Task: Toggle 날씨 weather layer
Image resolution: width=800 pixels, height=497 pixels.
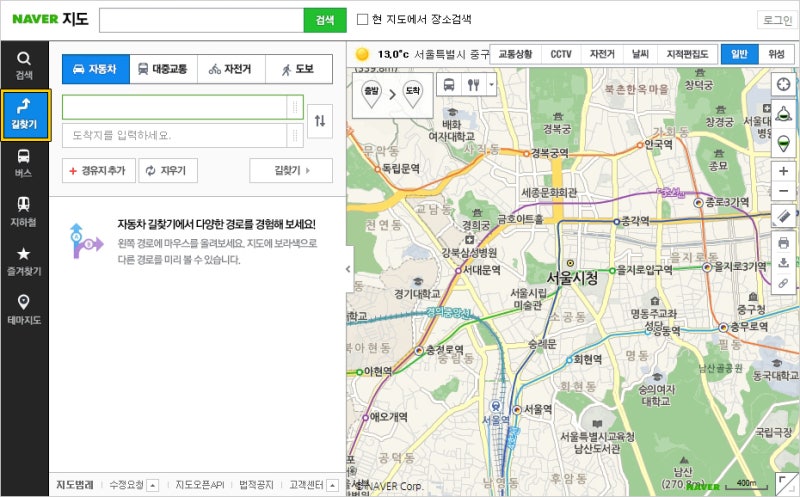Action: [x=640, y=54]
